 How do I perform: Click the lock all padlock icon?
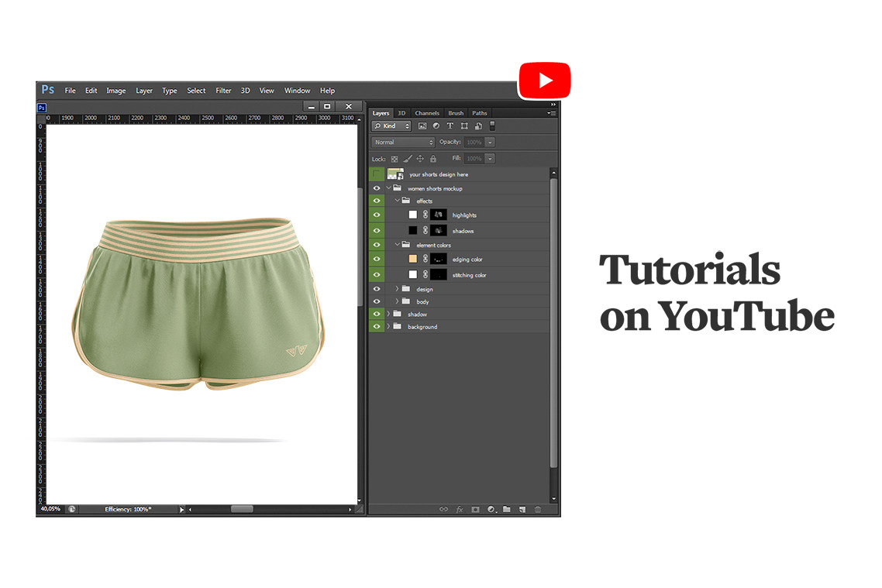433,159
